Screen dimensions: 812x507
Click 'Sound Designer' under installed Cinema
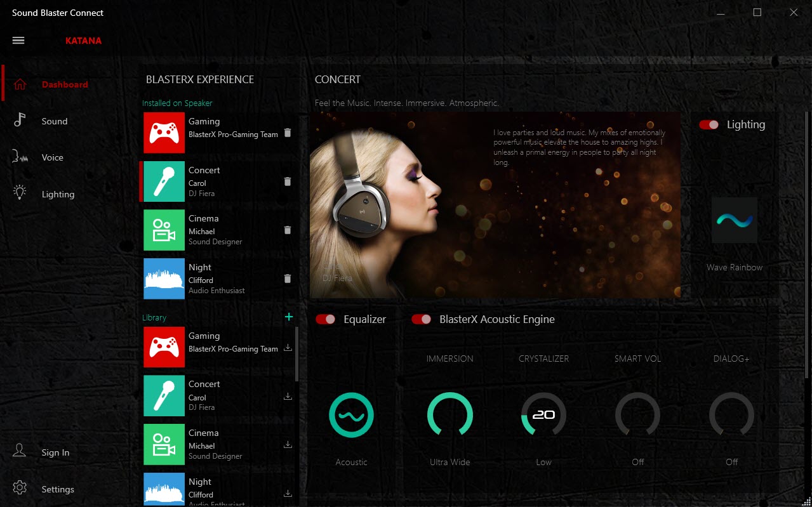click(215, 242)
